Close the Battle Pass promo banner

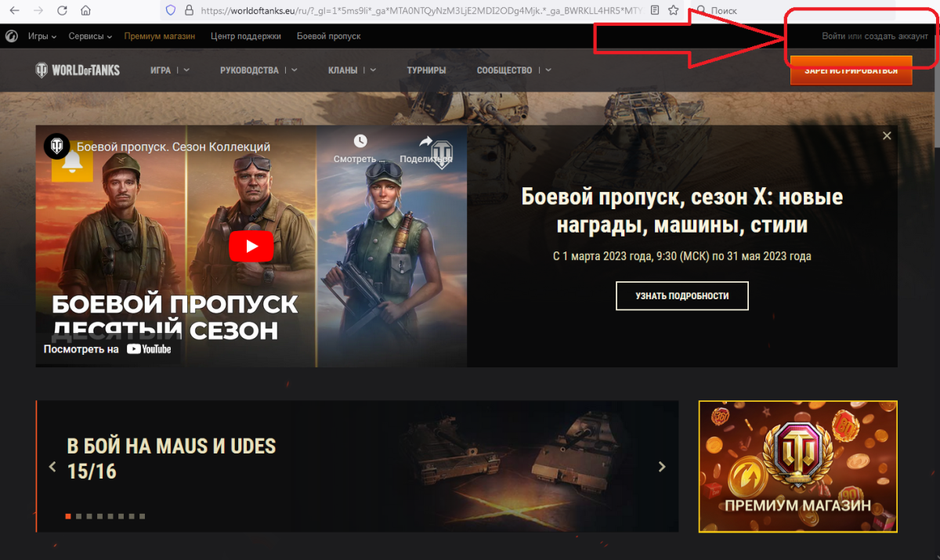coord(887,135)
